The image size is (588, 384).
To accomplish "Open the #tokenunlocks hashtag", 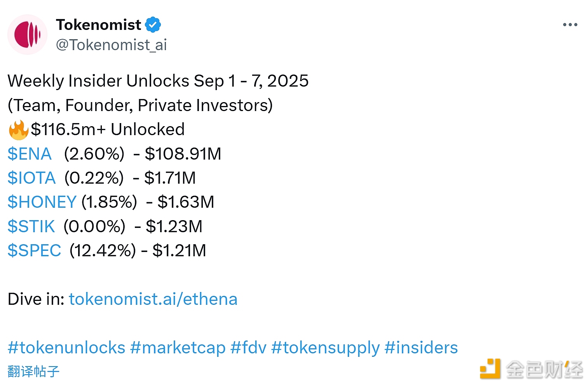I will 66,348.
